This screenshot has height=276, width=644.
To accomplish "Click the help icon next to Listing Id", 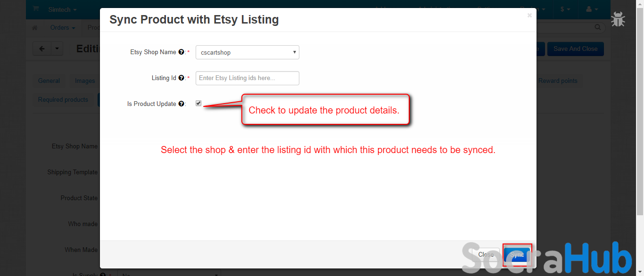I will pyautogui.click(x=181, y=78).
